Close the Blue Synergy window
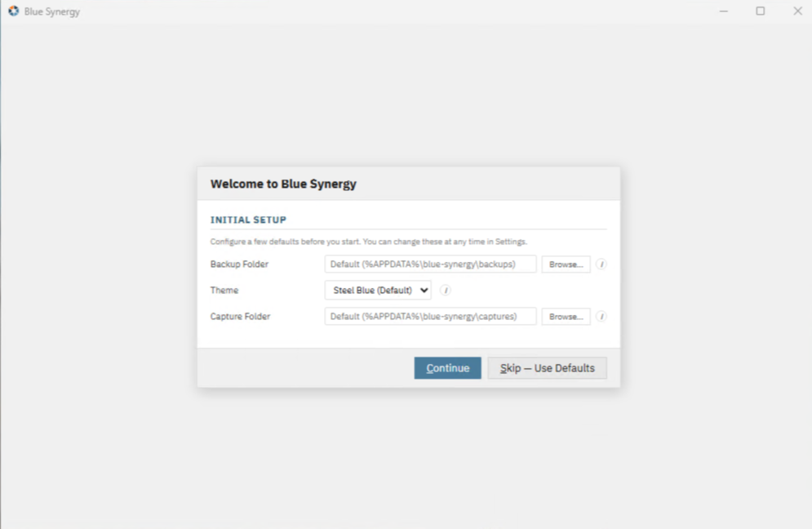The width and height of the screenshot is (812, 529). click(797, 11)
